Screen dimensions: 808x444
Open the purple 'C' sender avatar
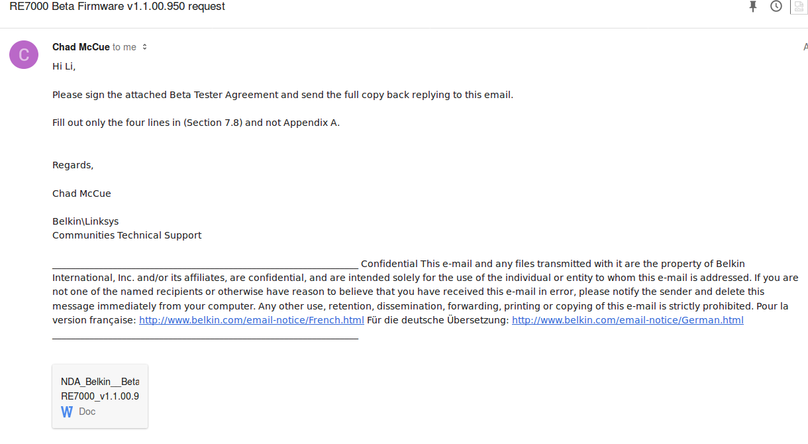click(24, 54)
